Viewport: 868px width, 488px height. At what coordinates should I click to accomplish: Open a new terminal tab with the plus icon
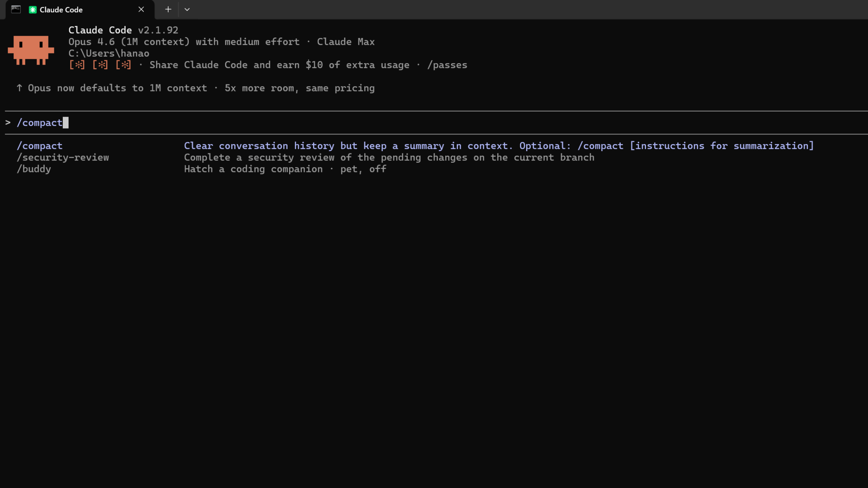tap(168, 10)
